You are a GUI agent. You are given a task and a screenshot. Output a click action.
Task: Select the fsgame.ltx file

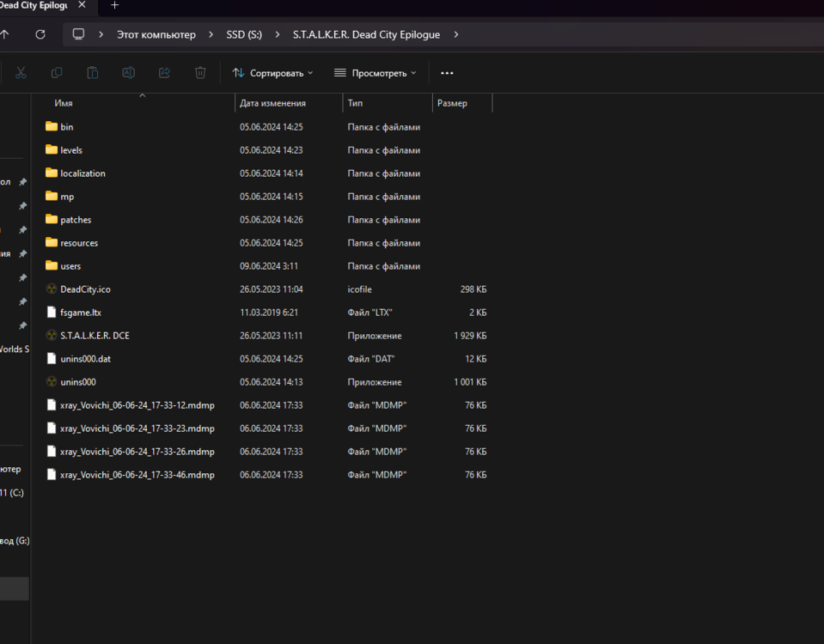click(x=81, y=313)
